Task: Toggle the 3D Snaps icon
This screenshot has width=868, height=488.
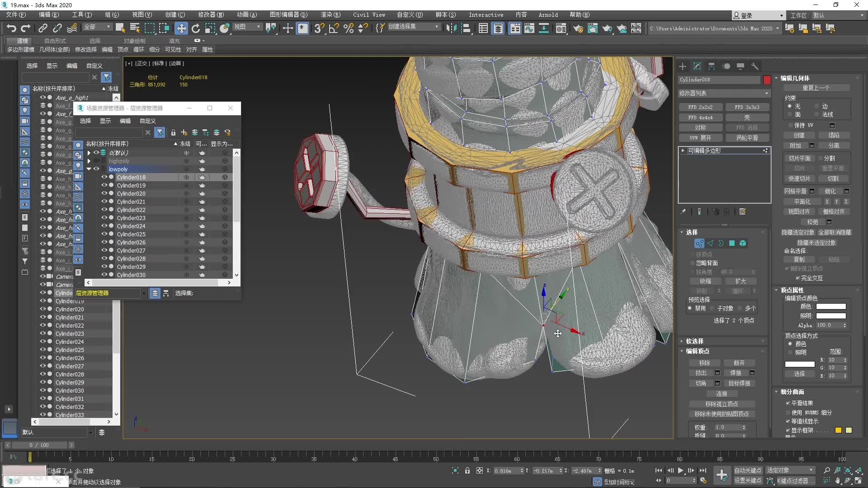Action: tap(319, 28)
